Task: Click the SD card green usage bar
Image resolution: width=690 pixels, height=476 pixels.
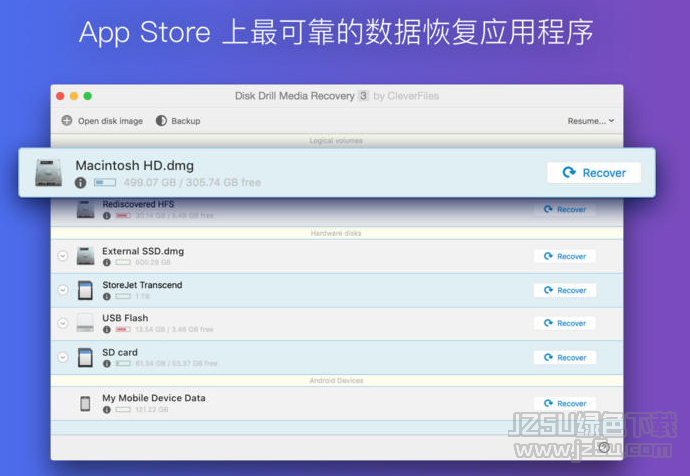Action: (123, 363)
